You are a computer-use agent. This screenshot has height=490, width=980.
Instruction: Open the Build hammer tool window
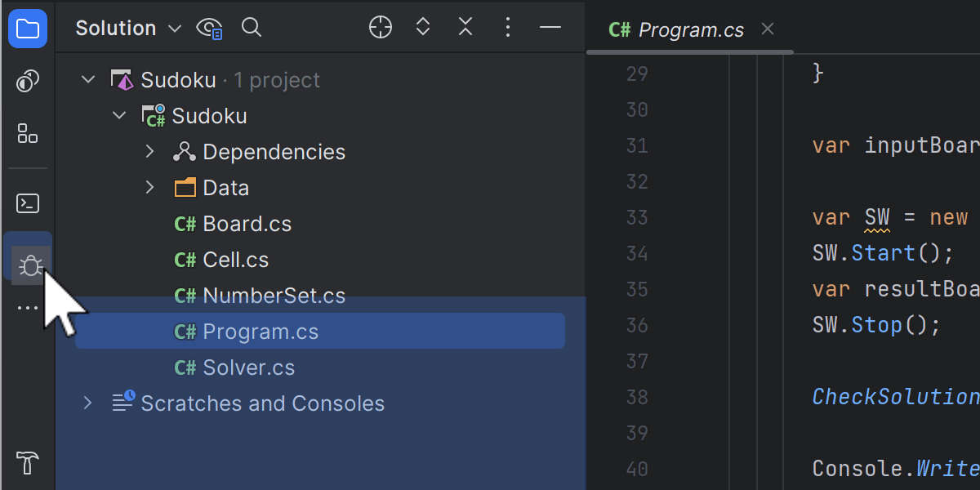click(x=28, y=463)
